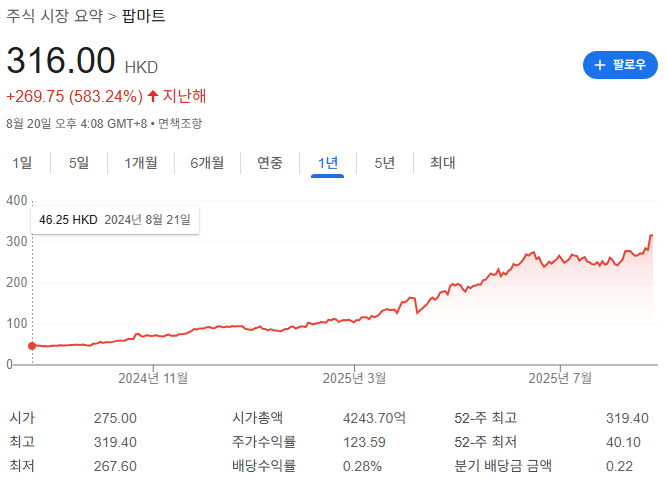Click the 2025년 3월 axis label
The image size is (667, 485).
coord(354,378)
